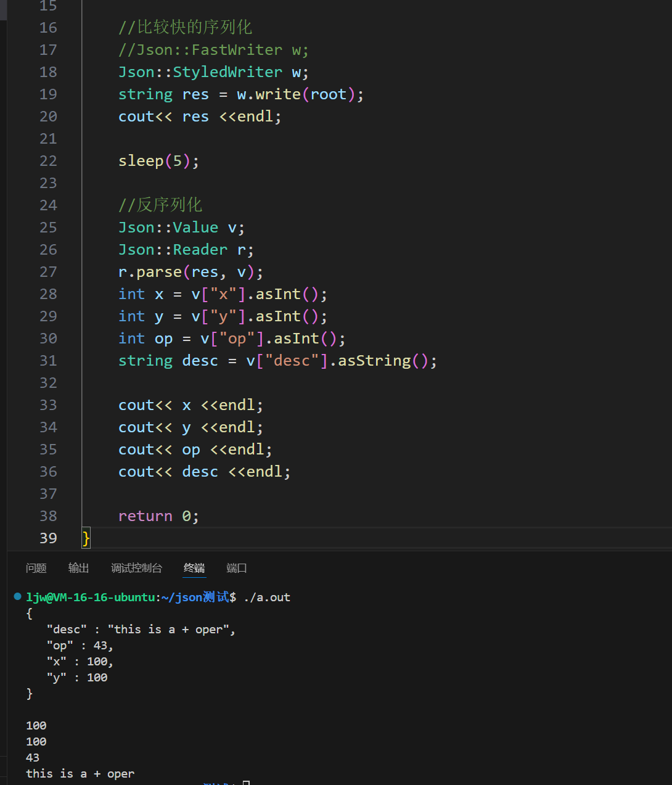Place cursor on the return 0 statement
Image resolution: width=672 pixels, height=785 pixels.
click(158, 516)
